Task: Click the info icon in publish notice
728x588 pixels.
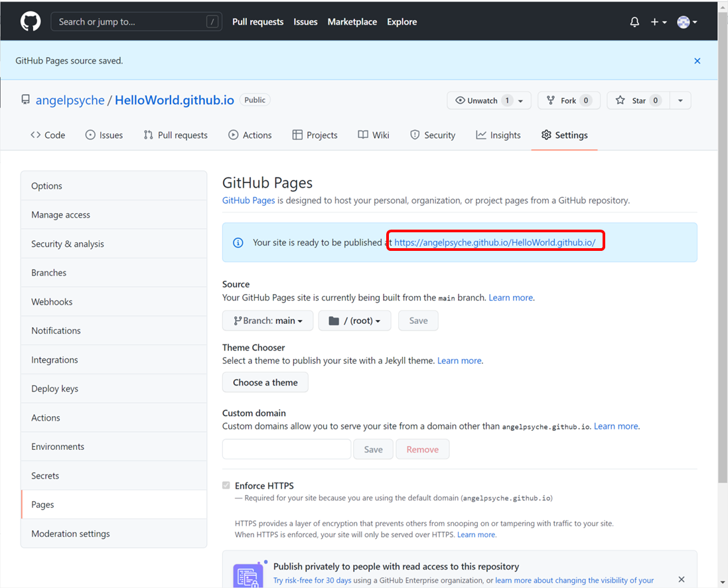Action: pyautogui.click(x=238, y=242)
